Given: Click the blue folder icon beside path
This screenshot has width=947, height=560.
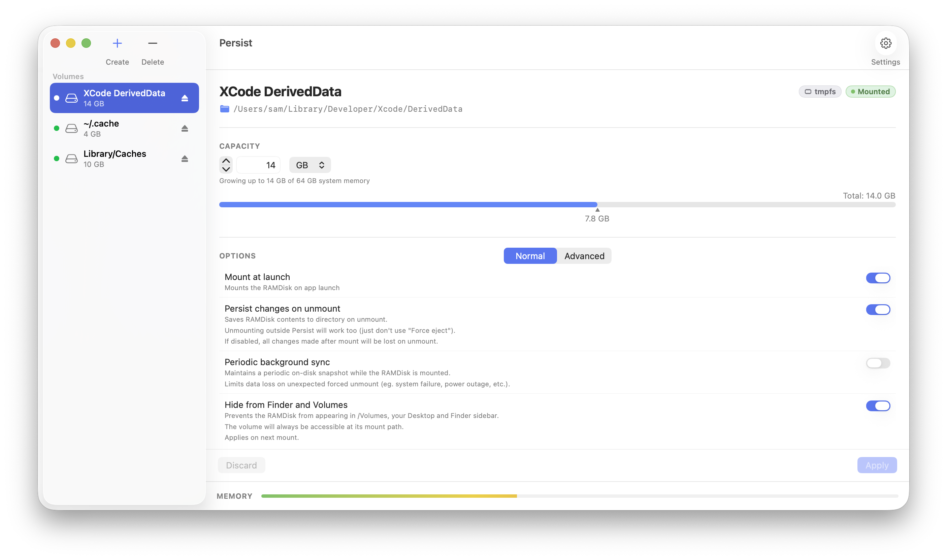Looking at the screenshot, I should tap(225, 109).
